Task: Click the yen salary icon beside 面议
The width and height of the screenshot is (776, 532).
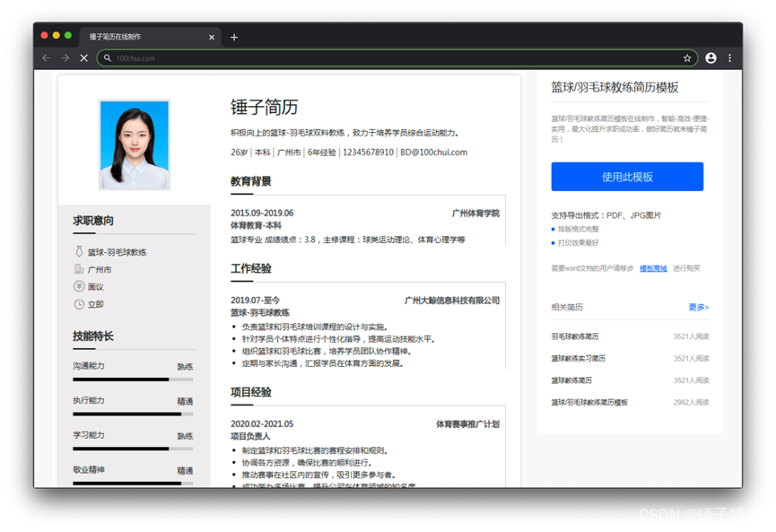Action: (x=79, y=286)
